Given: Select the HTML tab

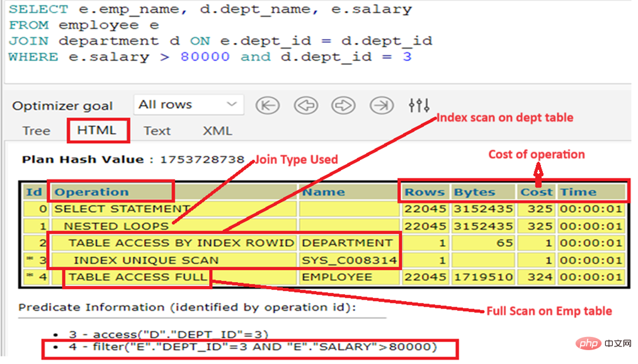Looking at the screenshot, I should coord(97,130).
